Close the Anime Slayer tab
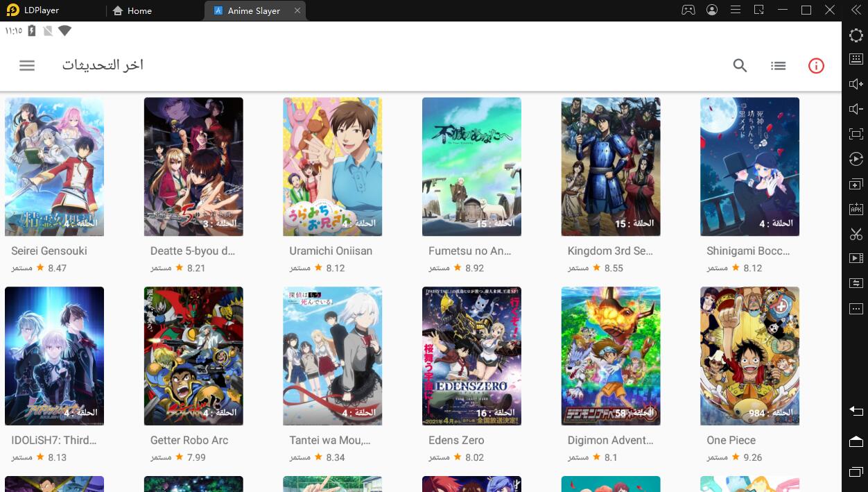 point(297,10)
